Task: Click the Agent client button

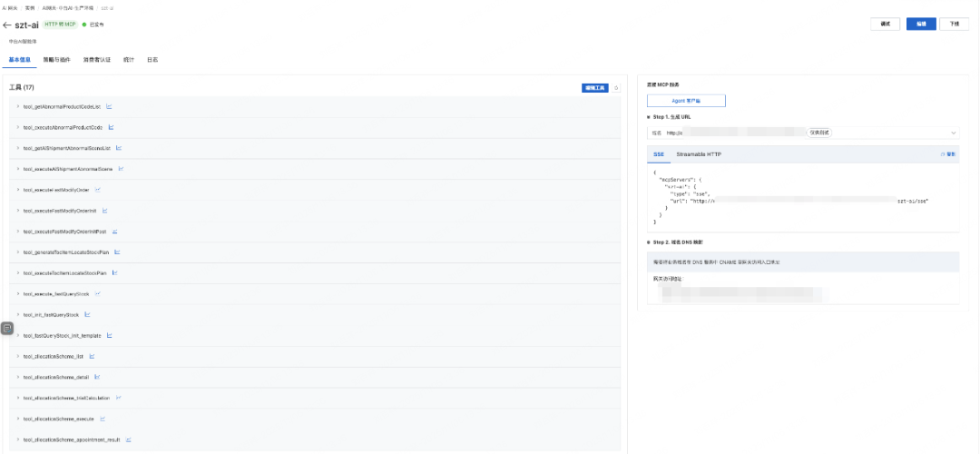Action: click(x=686, y=102)
